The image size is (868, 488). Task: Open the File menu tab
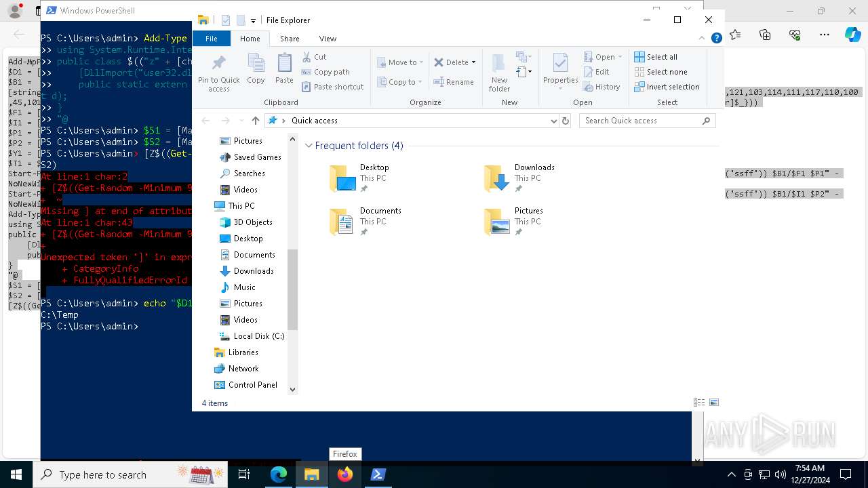(x=212, y=39)
